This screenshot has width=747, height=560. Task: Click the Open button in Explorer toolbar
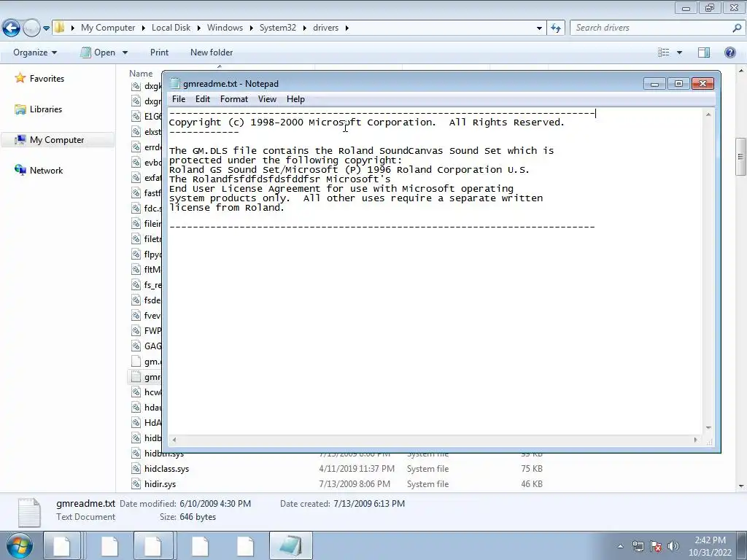point(98,52)
